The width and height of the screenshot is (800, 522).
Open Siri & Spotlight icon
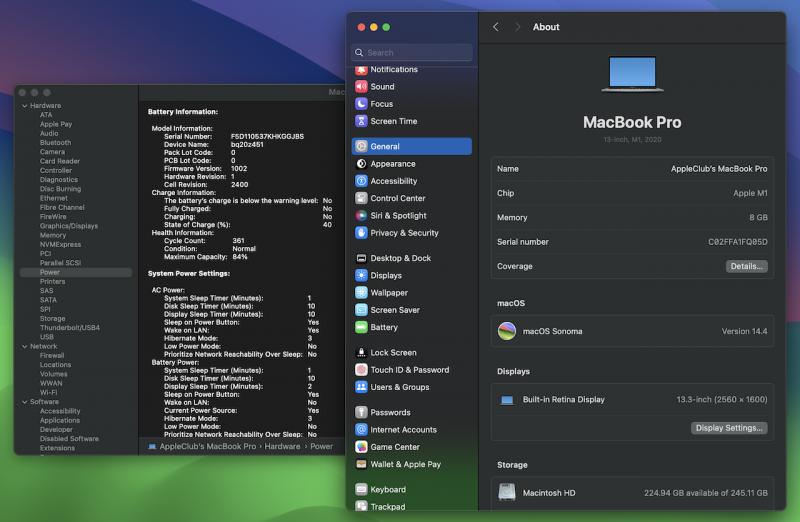[361, 216]
